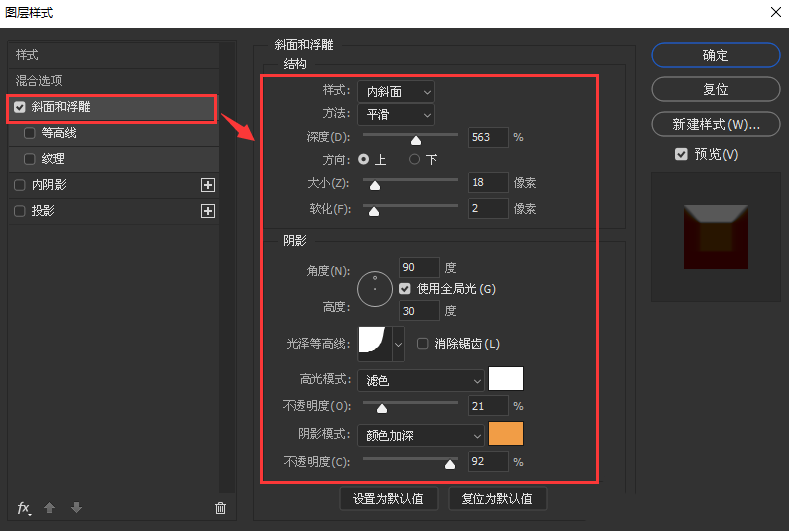Enable the 纹理 checkbox
Viewport: 789px width, 531px height.
(30, 159)
